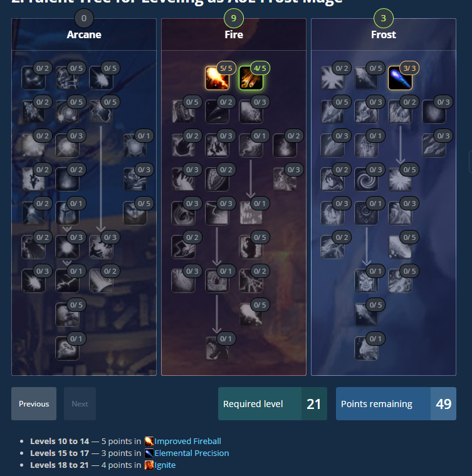Open the Improved Fireball link in the list

point(187,441)
